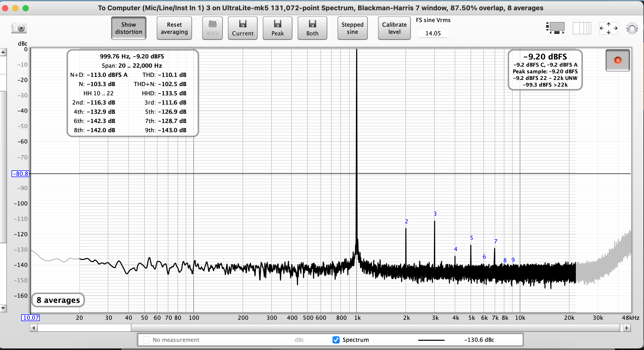This screenshot has width=644, height=350.
Task: Click harmonic marker 9 label
Action: point(513,260)
